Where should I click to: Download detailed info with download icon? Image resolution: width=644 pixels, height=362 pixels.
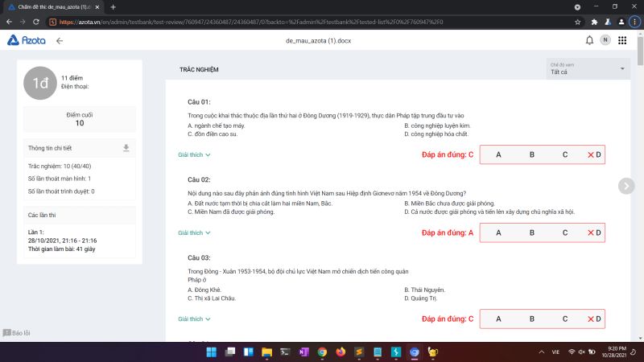coord(126,148)
